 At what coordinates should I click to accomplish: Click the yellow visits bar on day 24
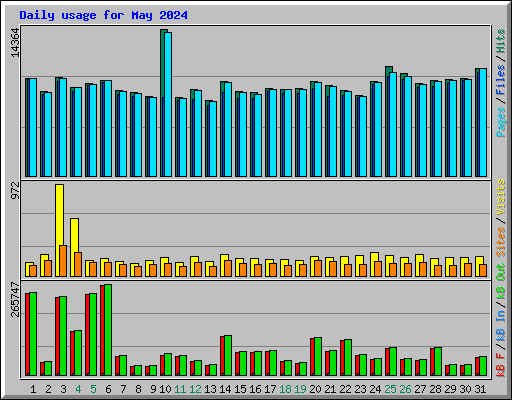click(x=374, y=264)
